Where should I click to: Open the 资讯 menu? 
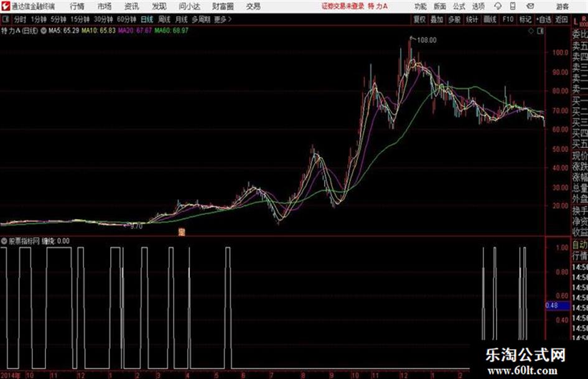point(132,6)
